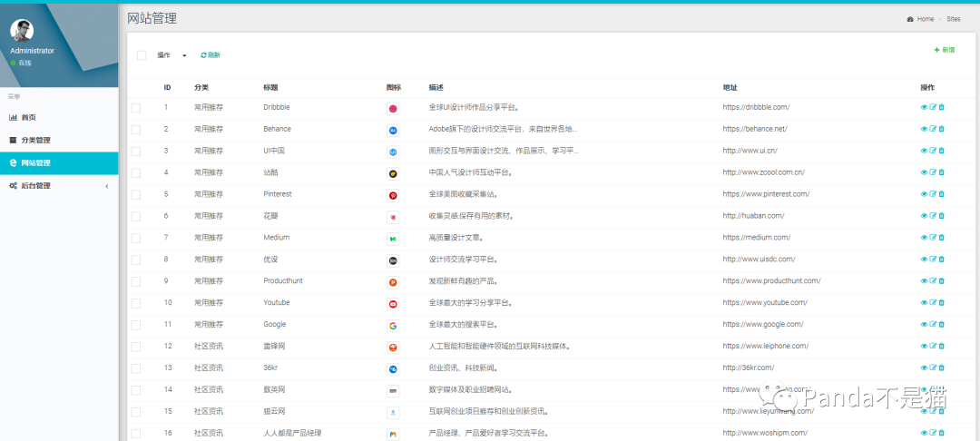Click the Dribbble site logo icon
Image resolution: width=980 pixels, height=441 pixels.
tap(393, 109)
